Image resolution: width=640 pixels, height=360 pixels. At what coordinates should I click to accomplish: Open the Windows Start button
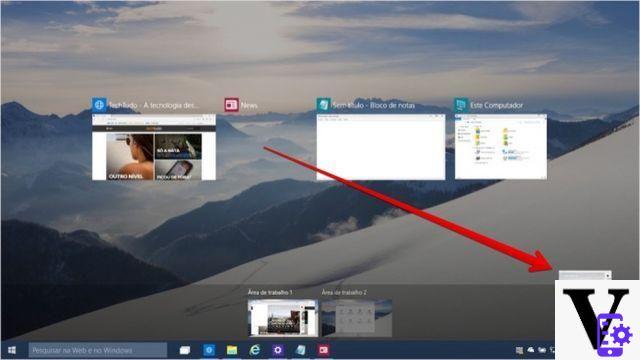point(12,350)
